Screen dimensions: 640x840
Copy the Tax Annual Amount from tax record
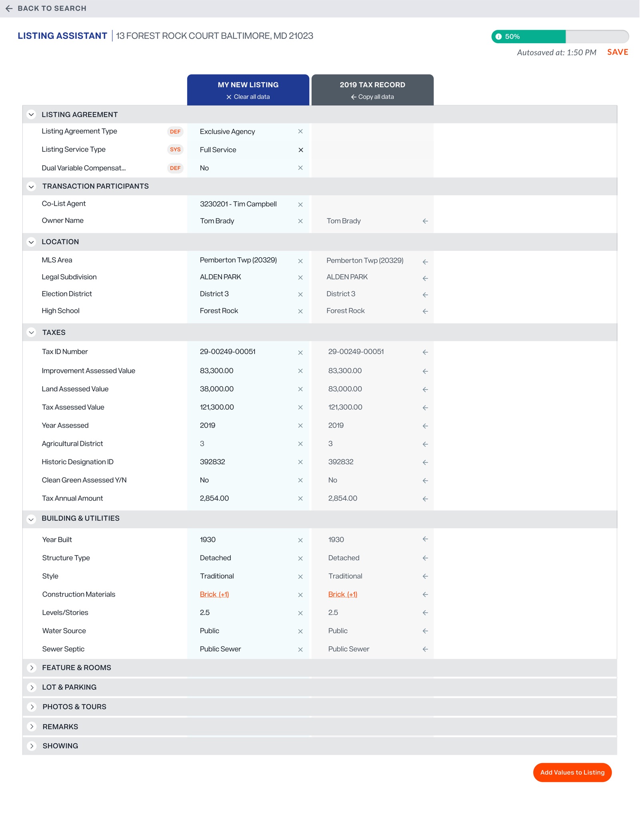(425, 499)
